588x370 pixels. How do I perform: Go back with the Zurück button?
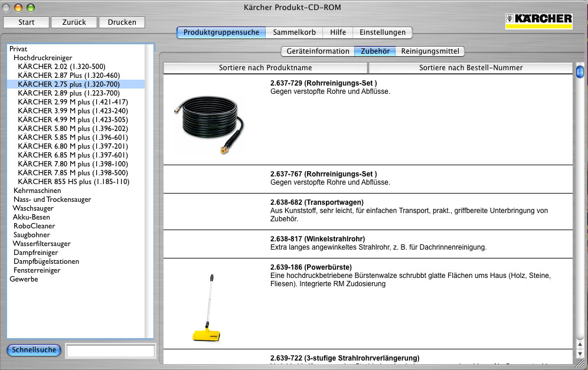[74, 22]
